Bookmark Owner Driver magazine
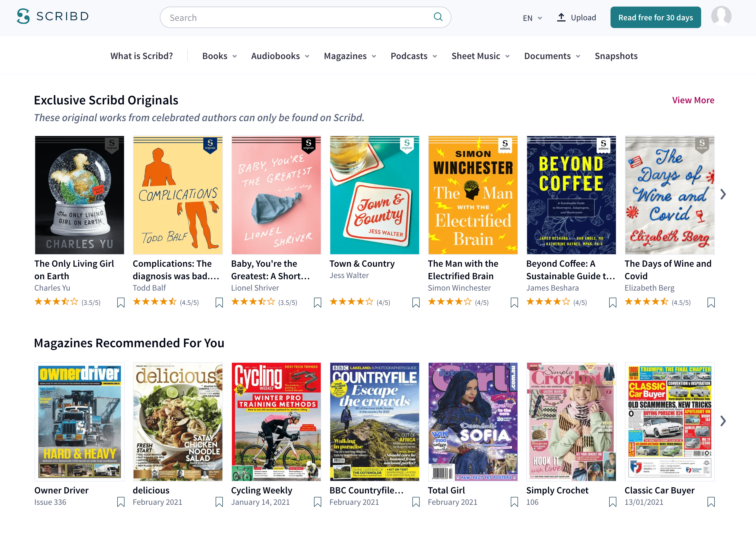Screen dimensions: 756x537 tap(121, 502)
